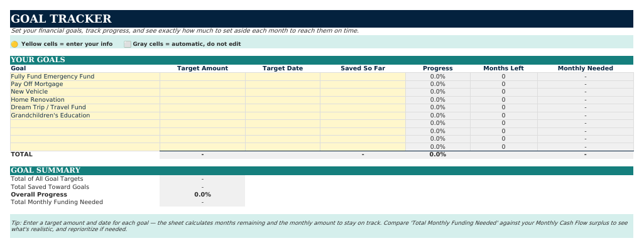Click the Target Amount column header
The height and width of the screenshot is (248, 644).
click(x=202, y=68)
